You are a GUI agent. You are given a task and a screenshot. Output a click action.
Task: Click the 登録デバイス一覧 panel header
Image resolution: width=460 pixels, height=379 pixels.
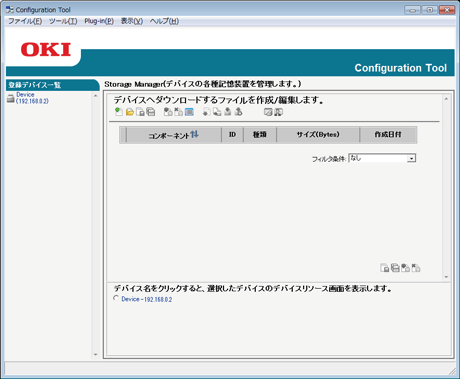52,85
